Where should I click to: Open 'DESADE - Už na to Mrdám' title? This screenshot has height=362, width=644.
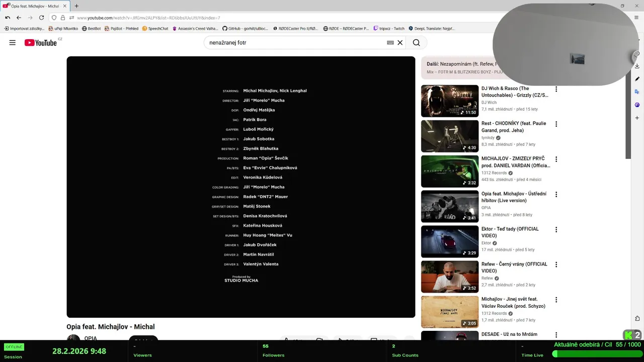coord(509,334)
